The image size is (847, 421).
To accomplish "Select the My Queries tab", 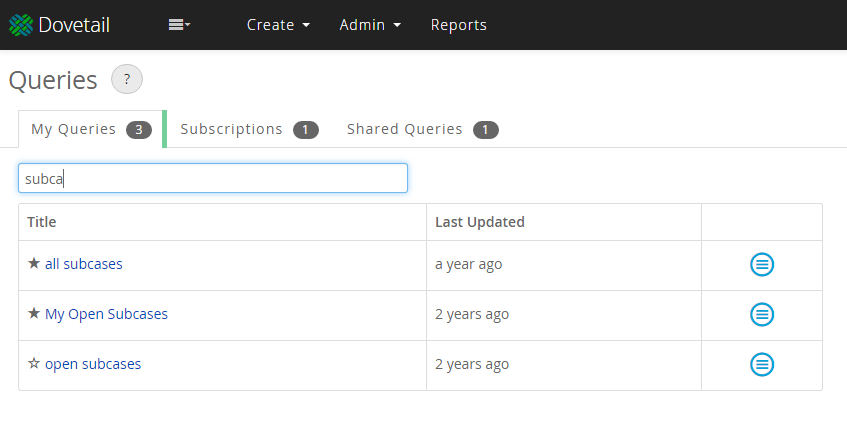I will click(x=90, y=129).
